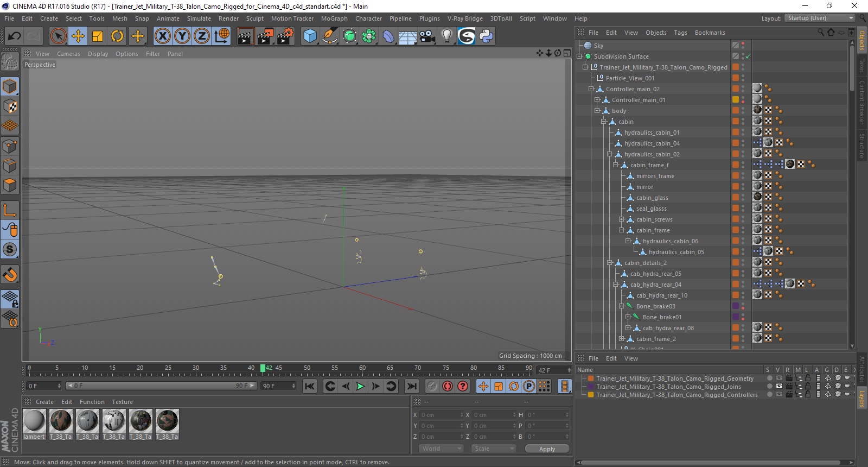Open the Layout Startup dropdown
Screen dimensions: 868x467
click(820, 18)
